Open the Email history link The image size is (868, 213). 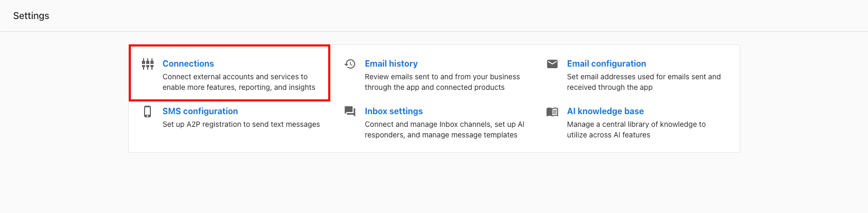click(x=391, y=63)
